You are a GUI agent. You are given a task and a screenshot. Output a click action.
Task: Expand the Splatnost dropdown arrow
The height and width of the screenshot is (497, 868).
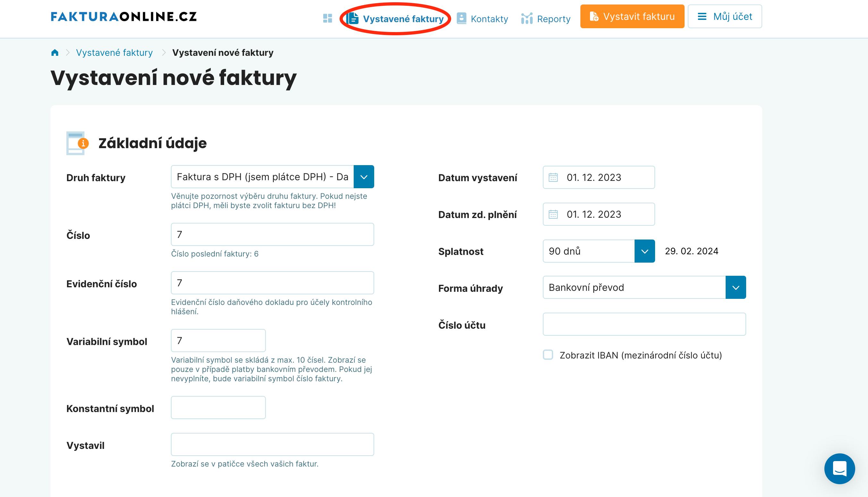tap(645, 251)
